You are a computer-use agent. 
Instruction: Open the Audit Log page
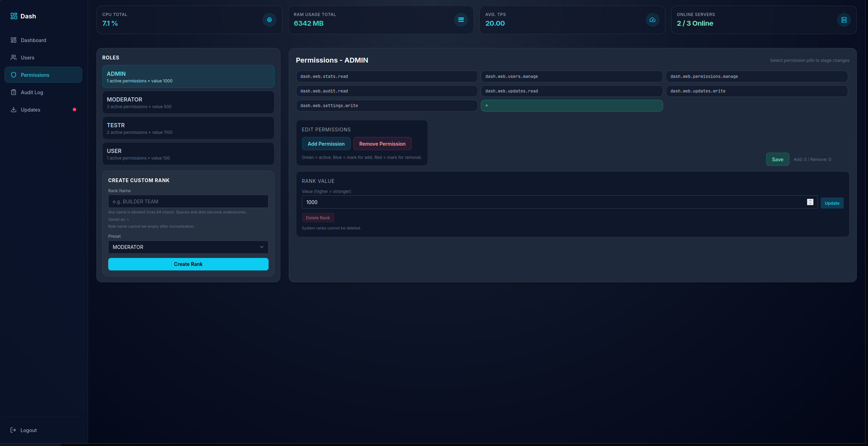point(43,92)
